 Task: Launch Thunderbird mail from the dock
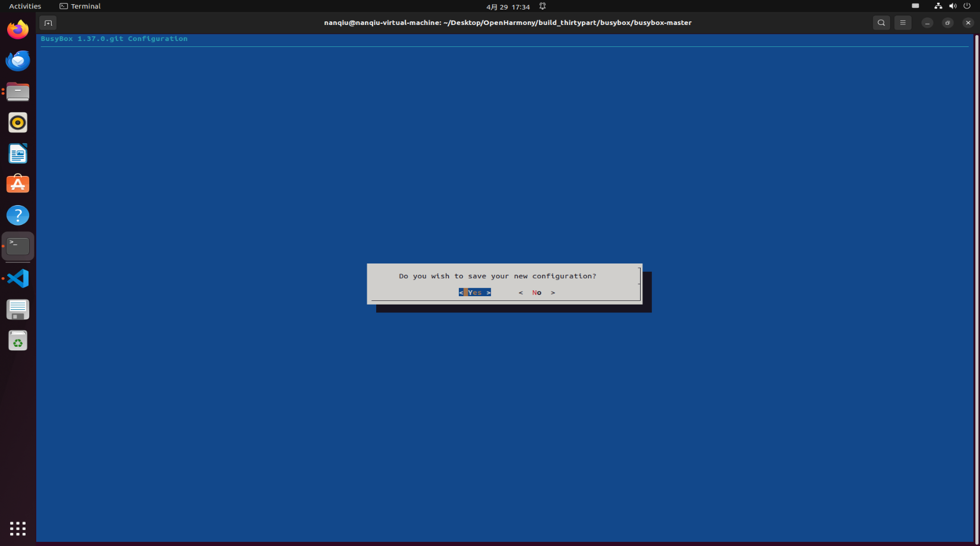pos(18,61)
